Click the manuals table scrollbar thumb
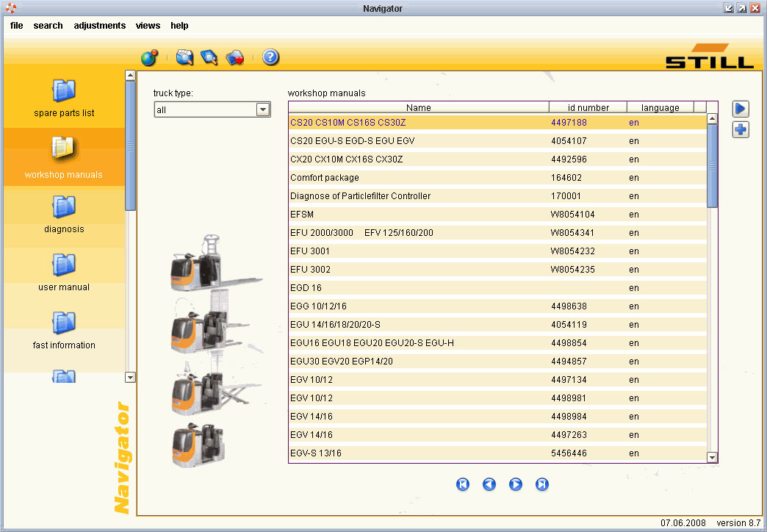 712,166
